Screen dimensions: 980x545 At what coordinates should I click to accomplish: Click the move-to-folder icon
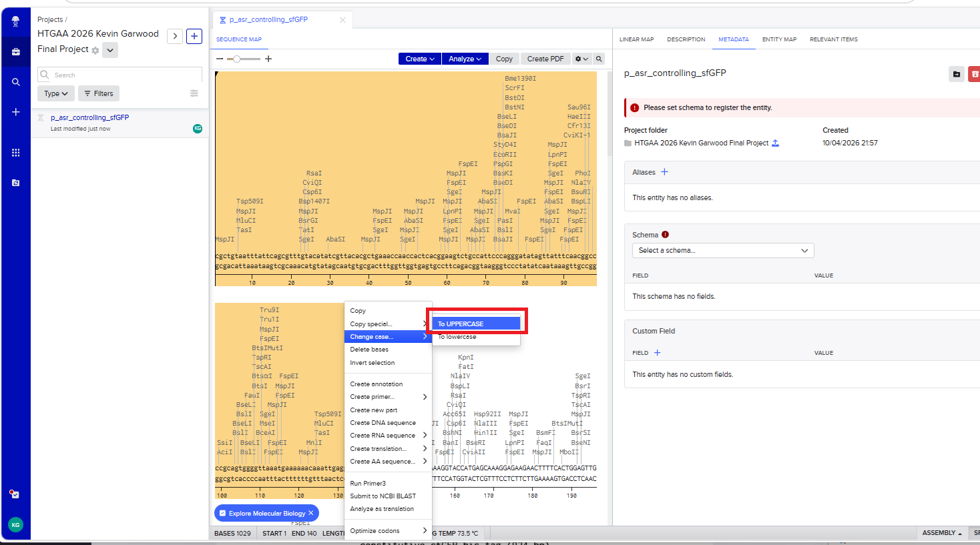tap(957, 74)
